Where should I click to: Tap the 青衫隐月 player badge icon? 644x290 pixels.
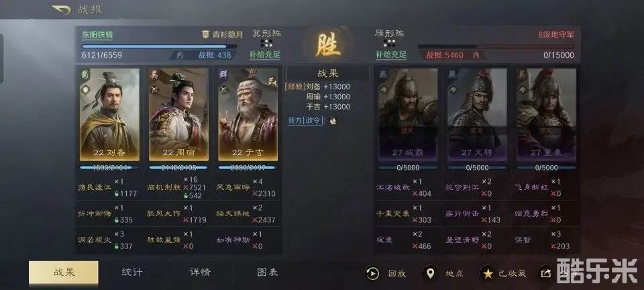point(206,34)
